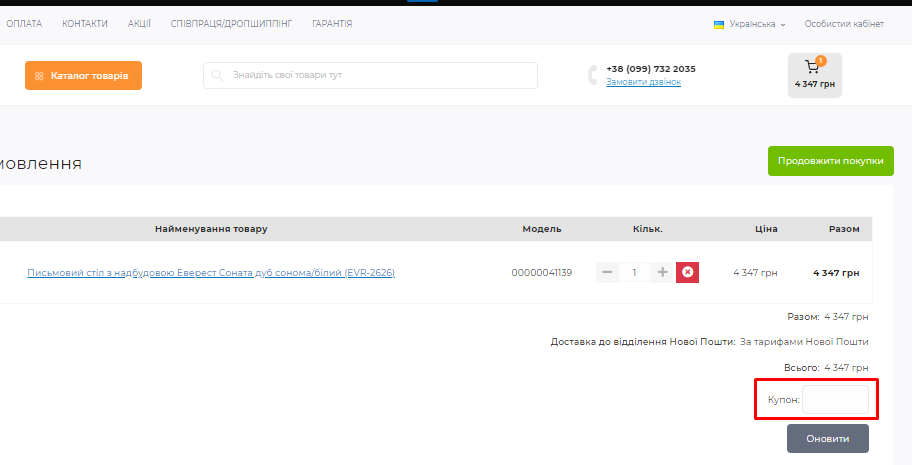Click the Особистий кабінет link
This screenshot has height=465, width=912.
tap(844, 24)
